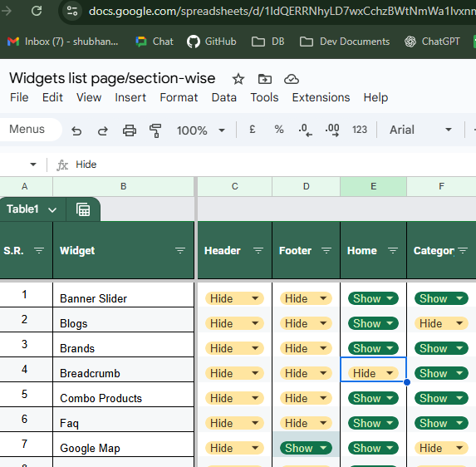
Task: Open the zoom 100% dropdown
Action: click(201, 130)
